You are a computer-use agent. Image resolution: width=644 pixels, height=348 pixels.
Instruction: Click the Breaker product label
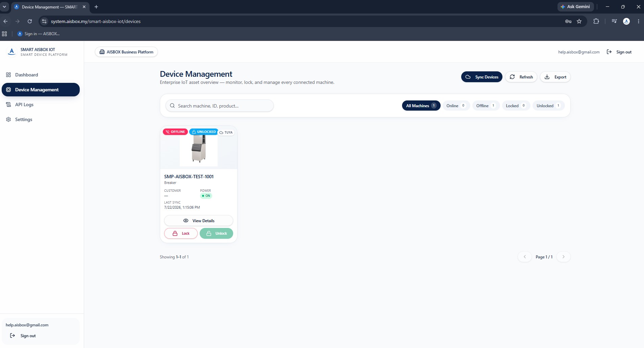pos(170,183)
